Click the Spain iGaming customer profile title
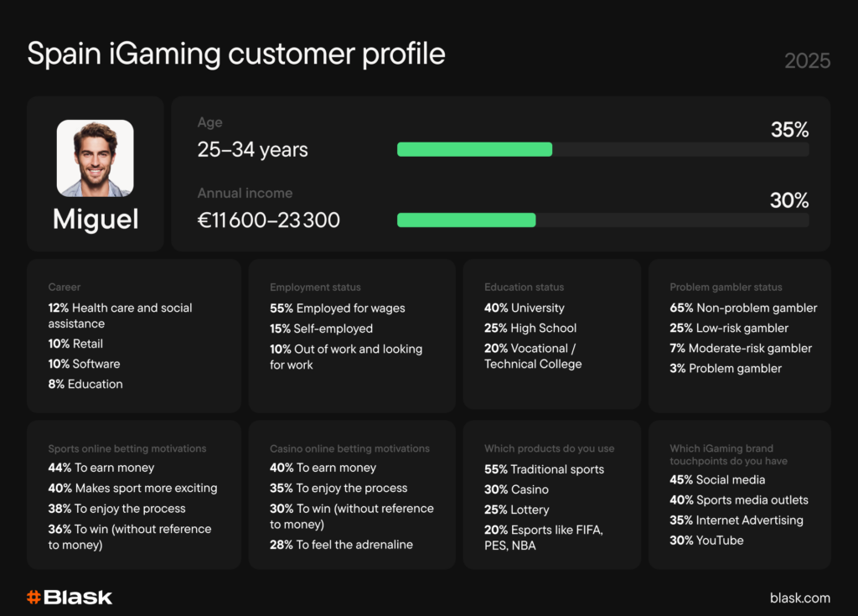Screen dimensions: 858x616 click(x=235, y=54)
